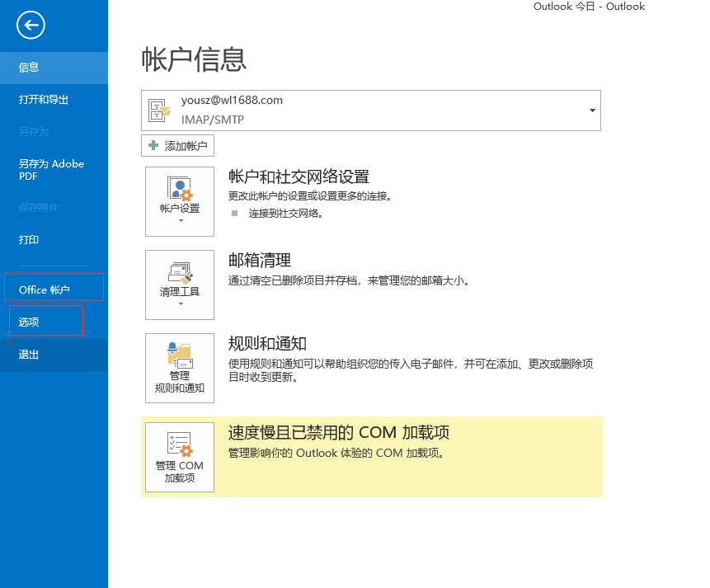Click 通过清空已删除项目并存档 description
710x588 pixels.
[x=349, y=281]
